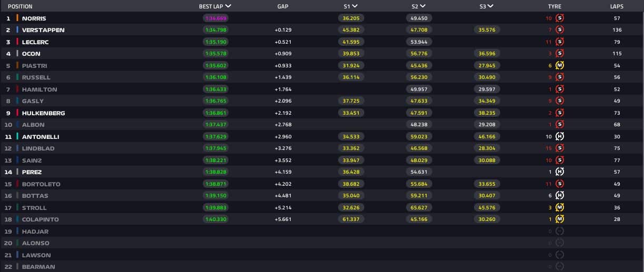This screenshot has width=644, height=272.
Task: Click Antonelli's teal team color stripe
Action: [x=17, y=137]
